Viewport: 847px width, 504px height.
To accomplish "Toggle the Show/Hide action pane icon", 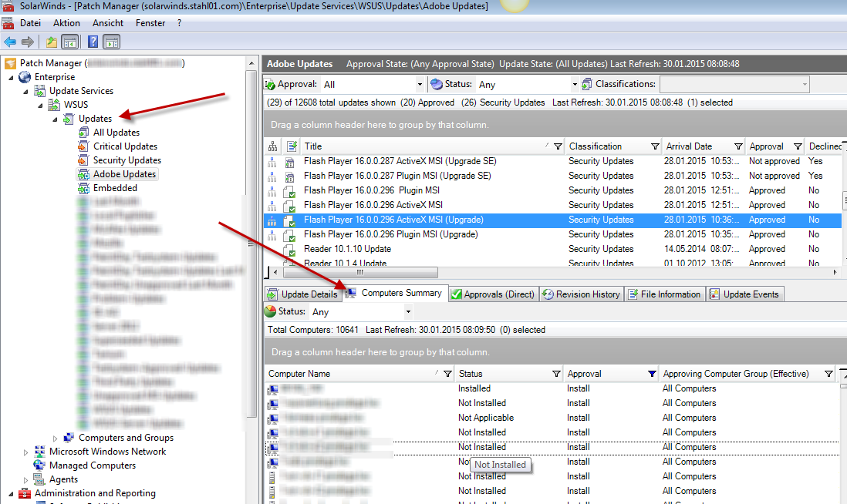I will (111, 42).
